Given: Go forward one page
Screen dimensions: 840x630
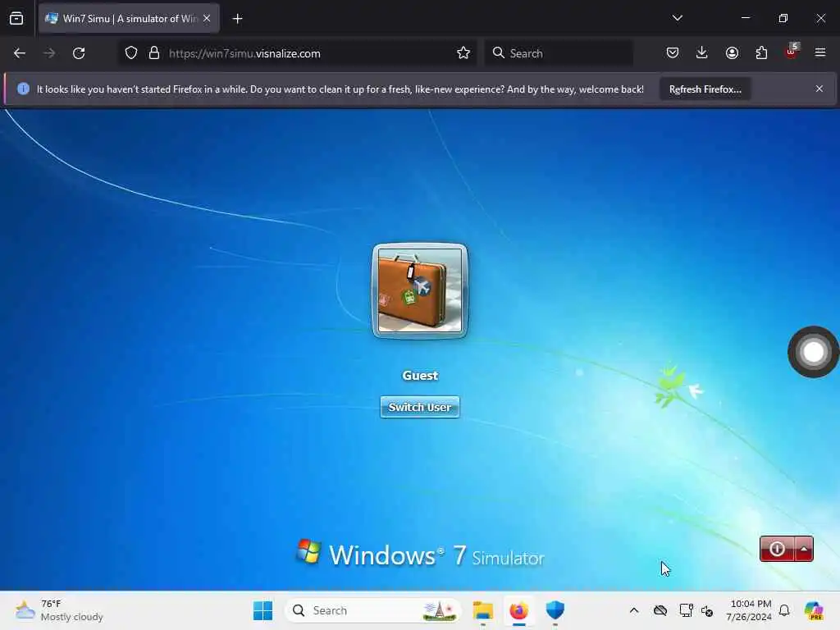Looking at the screenshot, I should pyautogui.click(x=48, y=53).
